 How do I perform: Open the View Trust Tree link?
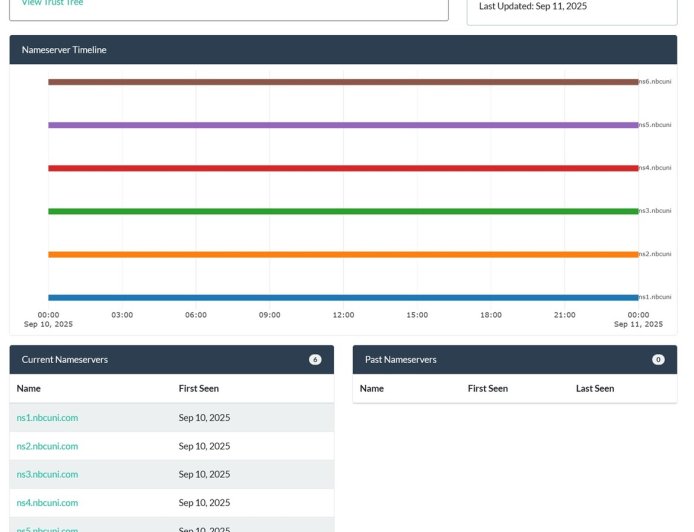52,3
